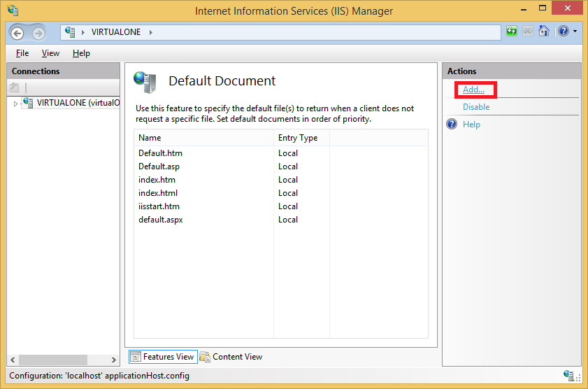Click the Add... action link
This screenshot has height=389, width=588.
coord(473,90)
